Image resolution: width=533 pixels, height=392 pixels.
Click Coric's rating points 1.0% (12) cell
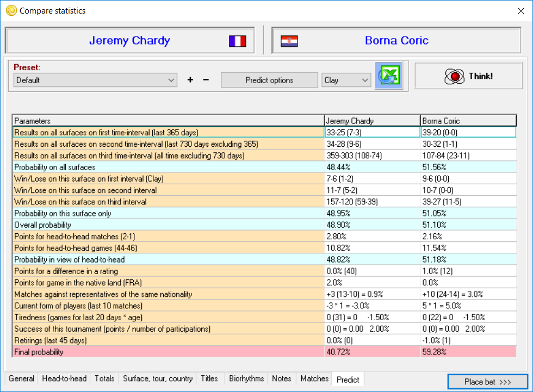(x=468, y=271)
